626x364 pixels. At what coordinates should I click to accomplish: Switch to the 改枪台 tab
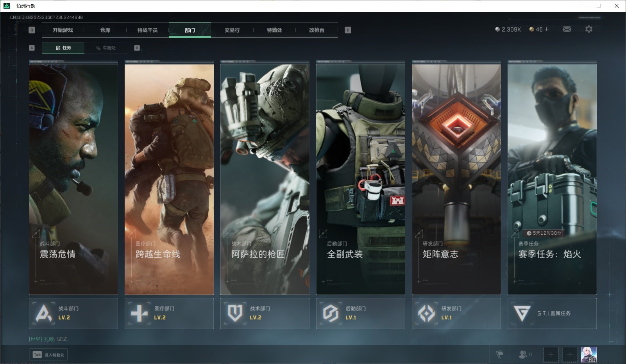pos(317,30)
